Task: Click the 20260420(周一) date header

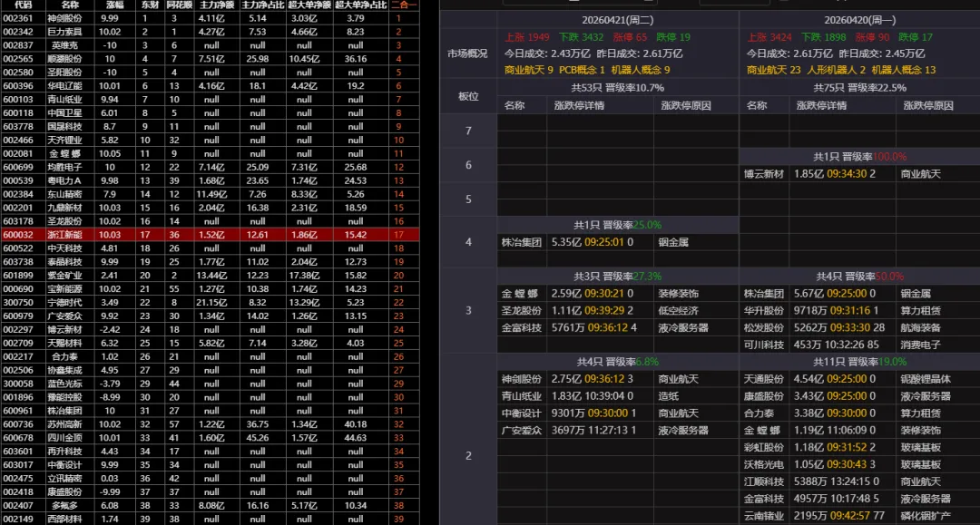Action: [859, 21]
